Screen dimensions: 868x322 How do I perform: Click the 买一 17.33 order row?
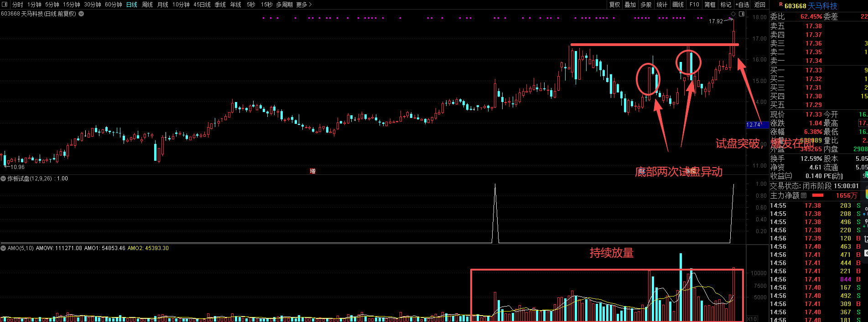pos(819,70)
